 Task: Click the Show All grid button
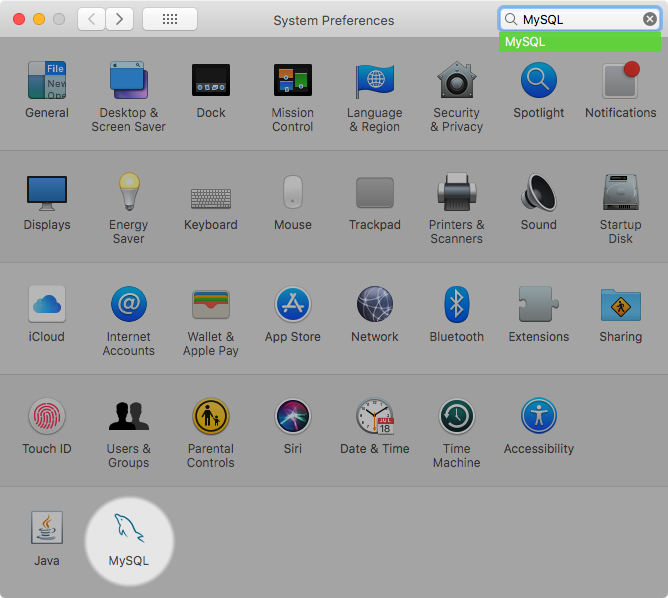pyautogui.click(x=170, y=19)
